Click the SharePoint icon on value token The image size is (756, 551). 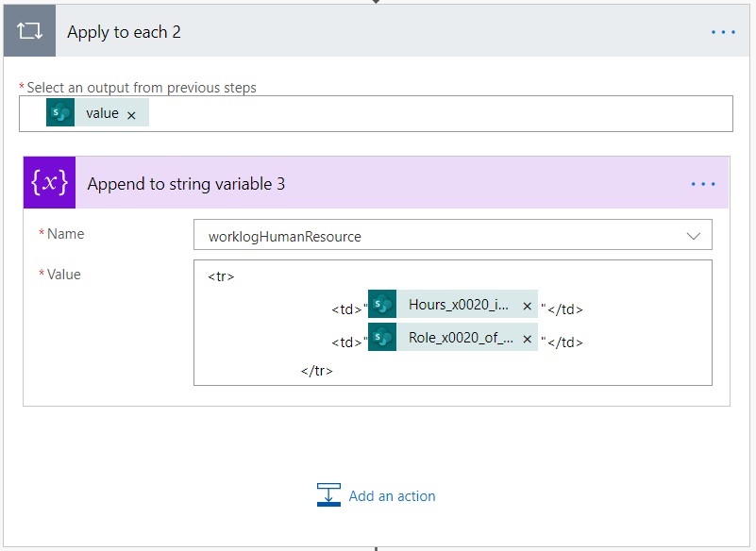click(60, 113)
